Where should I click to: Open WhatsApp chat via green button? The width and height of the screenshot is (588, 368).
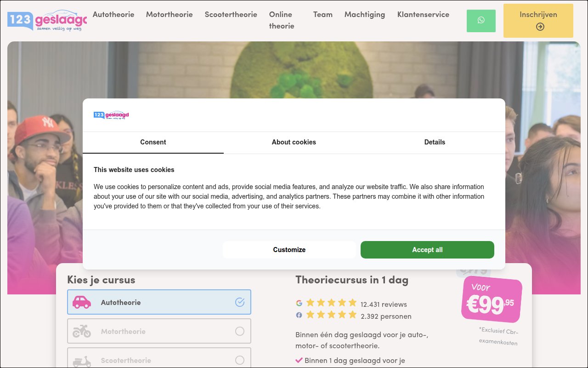[481, 21]
